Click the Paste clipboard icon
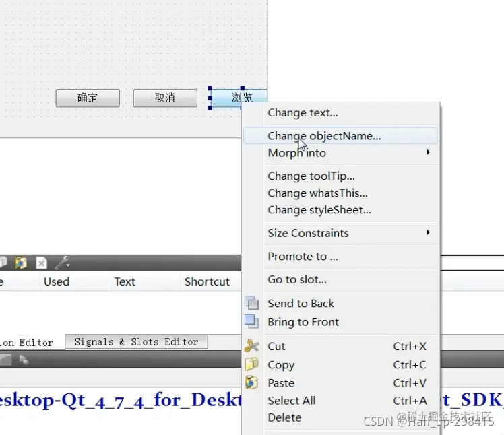The image size is (504, 435). (x=251, y=382)
